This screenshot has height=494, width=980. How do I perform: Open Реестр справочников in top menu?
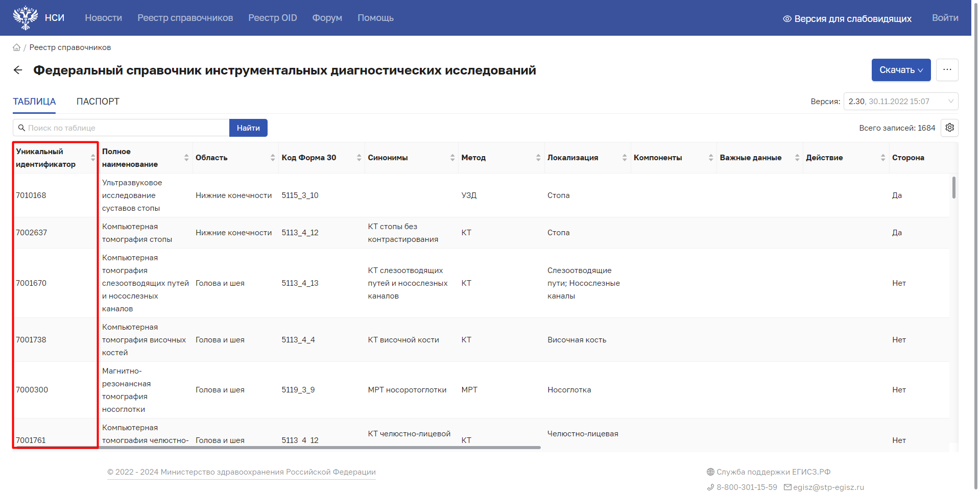[x=185, y=18]
